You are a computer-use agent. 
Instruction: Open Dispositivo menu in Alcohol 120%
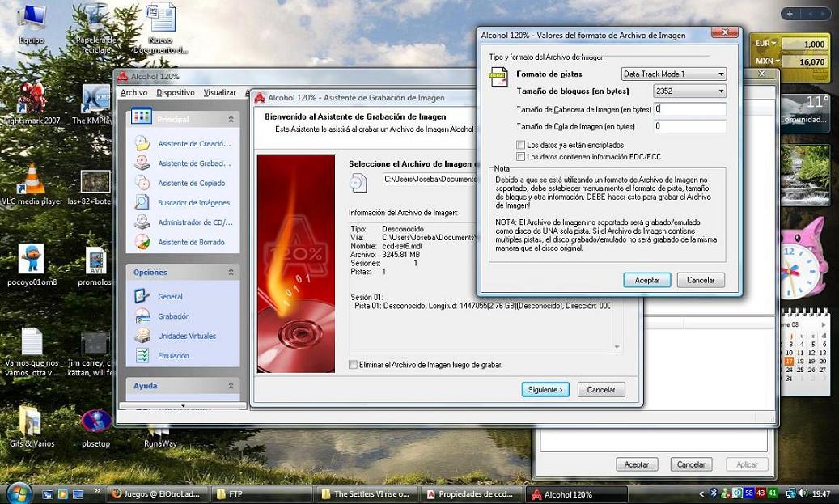pos(176,92)
